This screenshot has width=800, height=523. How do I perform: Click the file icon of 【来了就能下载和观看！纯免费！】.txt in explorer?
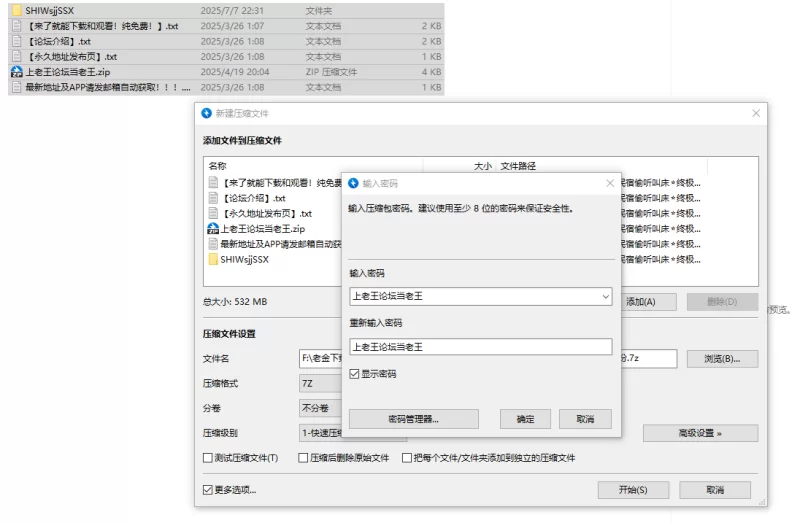click(17, 26)
